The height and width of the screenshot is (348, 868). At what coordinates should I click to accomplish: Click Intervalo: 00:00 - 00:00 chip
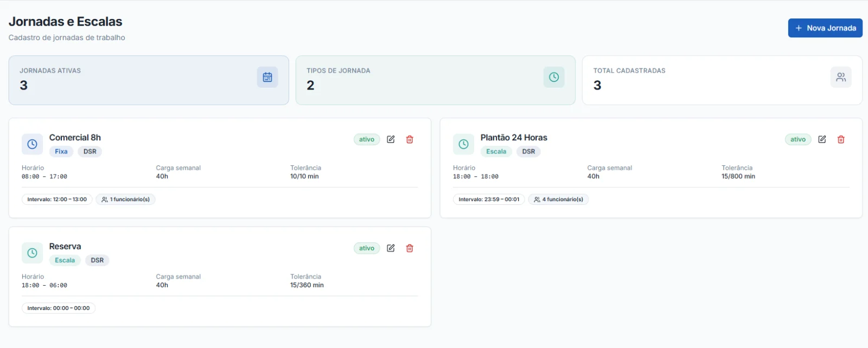coord(59,308)
